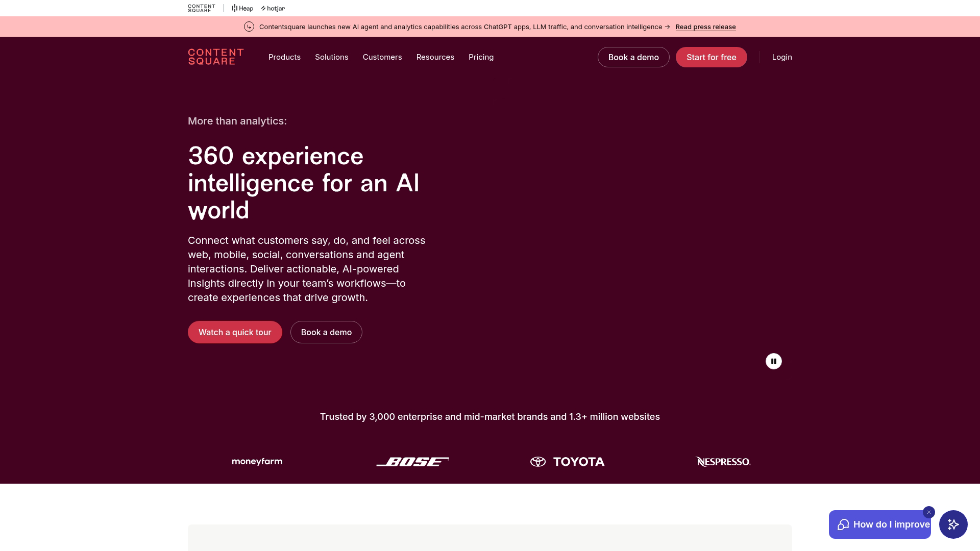Click the Login link
Viewport: 980px width, 551px height.
pyautogui.click(x=781, y=57)
